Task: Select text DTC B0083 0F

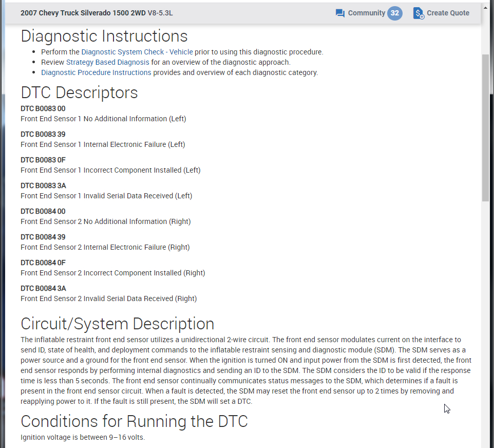Action: 43,160
